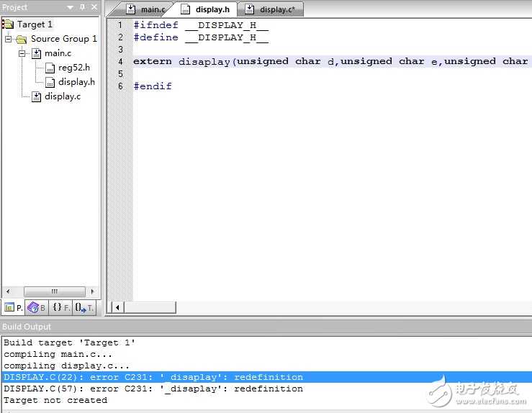Click display.h tab file icon
This screenshot has height=413, width=532.
coord(185,9)
